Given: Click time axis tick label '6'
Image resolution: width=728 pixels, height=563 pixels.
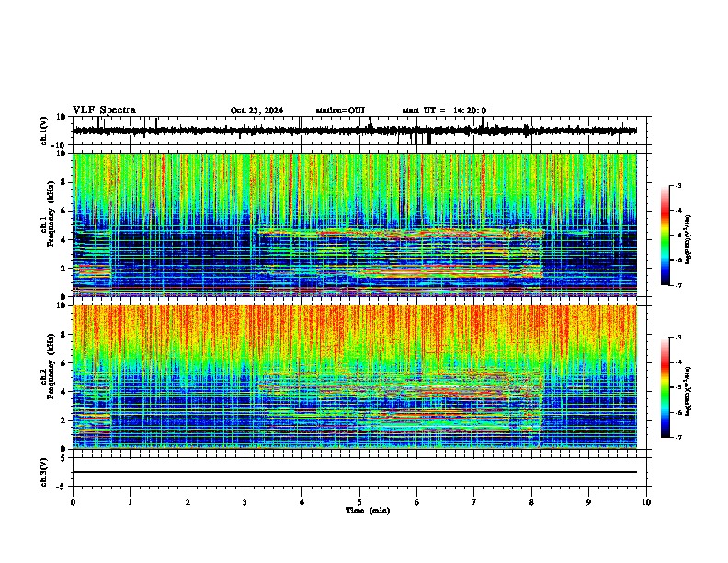Looking at the screenshot, I should point(416,502).
